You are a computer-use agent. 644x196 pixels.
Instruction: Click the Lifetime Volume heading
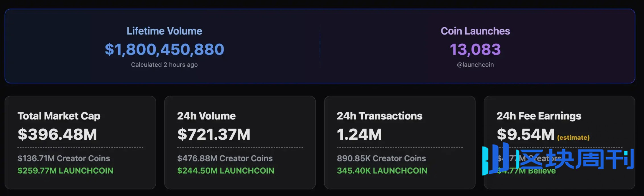pyautogui.click(x=164, y=31)
